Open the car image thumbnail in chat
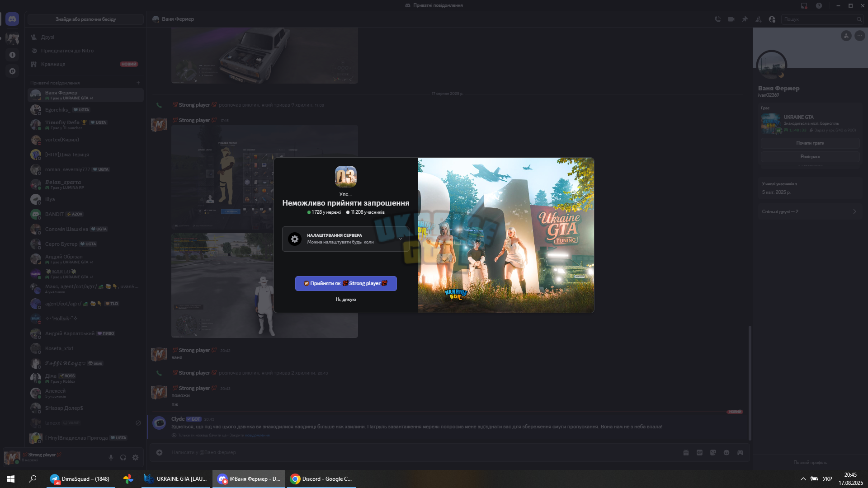The width and height of the screenshot is (868, 488). (264, 55)
